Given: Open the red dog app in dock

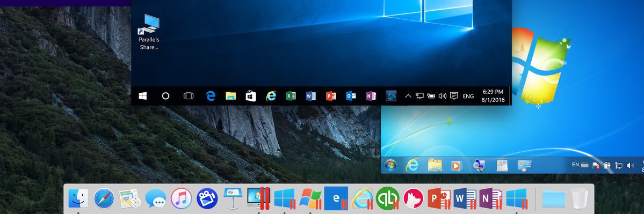Looking at the screenshot, I should [414, 199].
